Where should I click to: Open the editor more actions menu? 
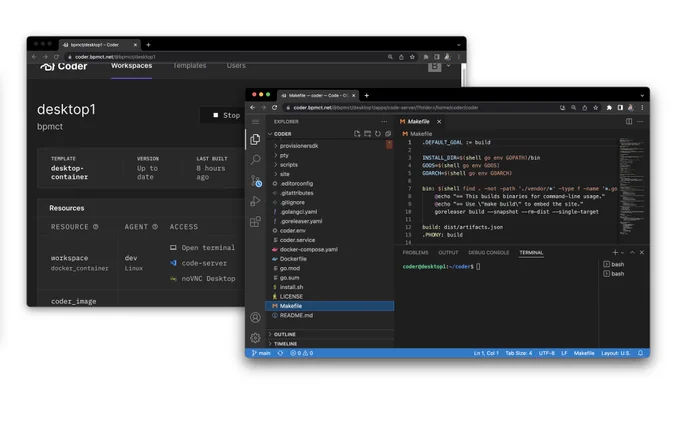coord(640,121)
